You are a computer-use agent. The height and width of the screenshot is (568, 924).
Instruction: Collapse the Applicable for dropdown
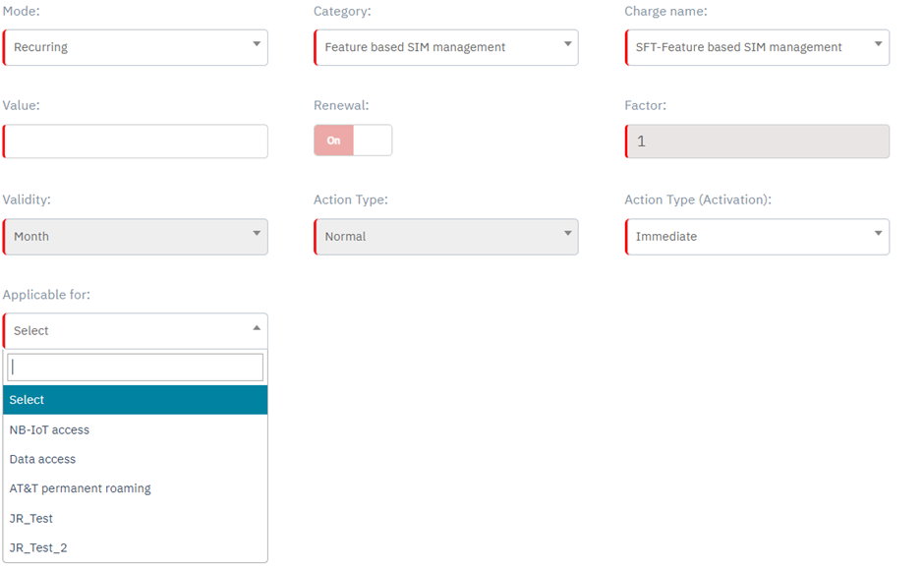click(135, 331)
